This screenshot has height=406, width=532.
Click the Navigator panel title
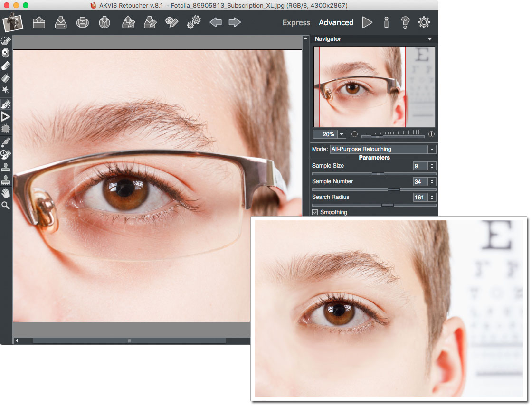(328, 39)
